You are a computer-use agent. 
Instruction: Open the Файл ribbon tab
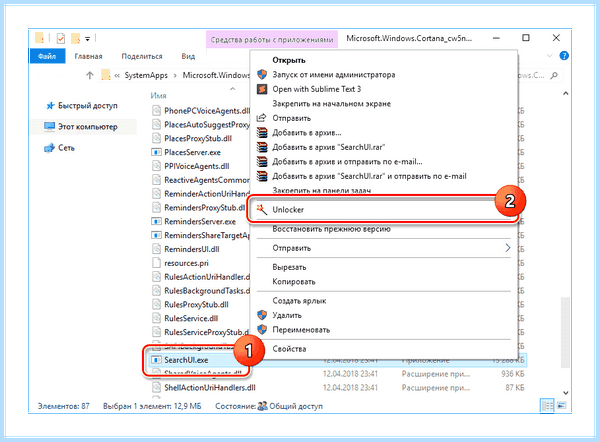(x=47, y=56)
